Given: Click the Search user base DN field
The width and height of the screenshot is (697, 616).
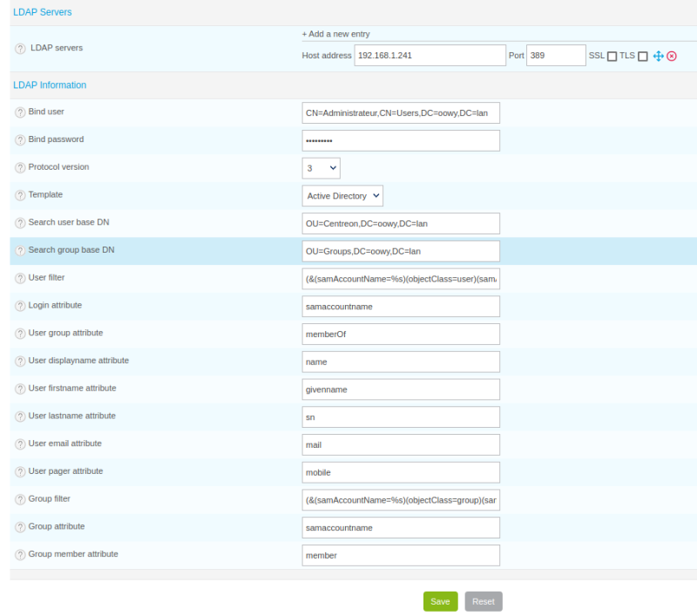Looking at the screenshot, I should [401, 223].
